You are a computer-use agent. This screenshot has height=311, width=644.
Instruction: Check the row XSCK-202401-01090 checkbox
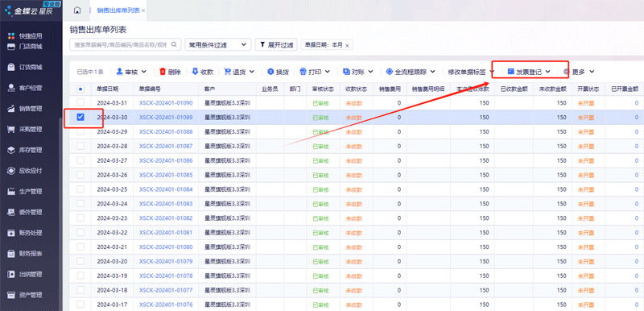[x=80, y=102]
